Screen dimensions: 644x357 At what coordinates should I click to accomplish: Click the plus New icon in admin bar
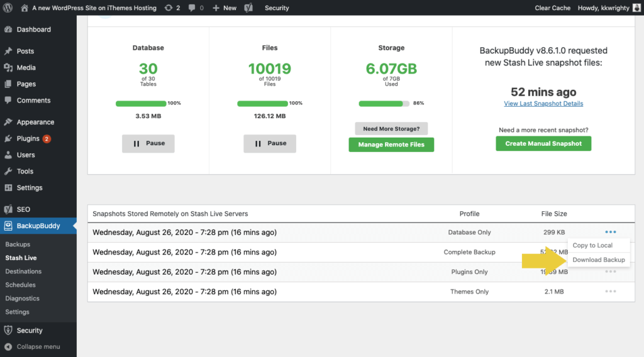point(216,8)
